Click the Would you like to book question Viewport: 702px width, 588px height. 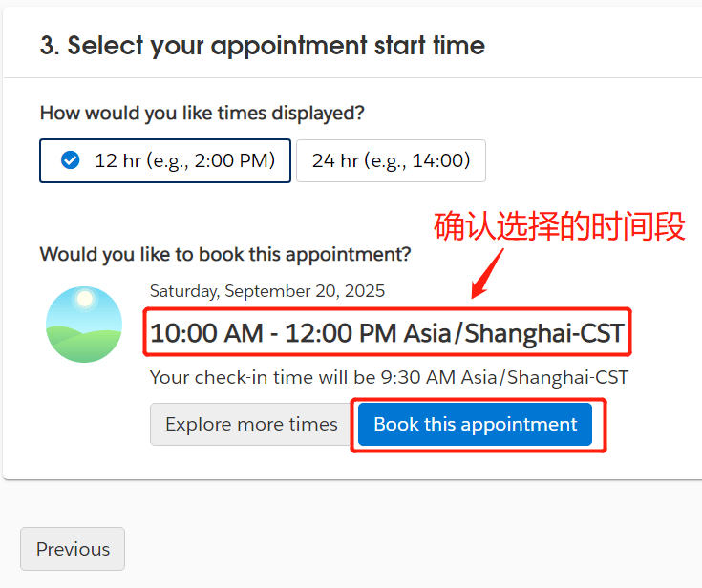pyautogui.click(x=225, y=254)
